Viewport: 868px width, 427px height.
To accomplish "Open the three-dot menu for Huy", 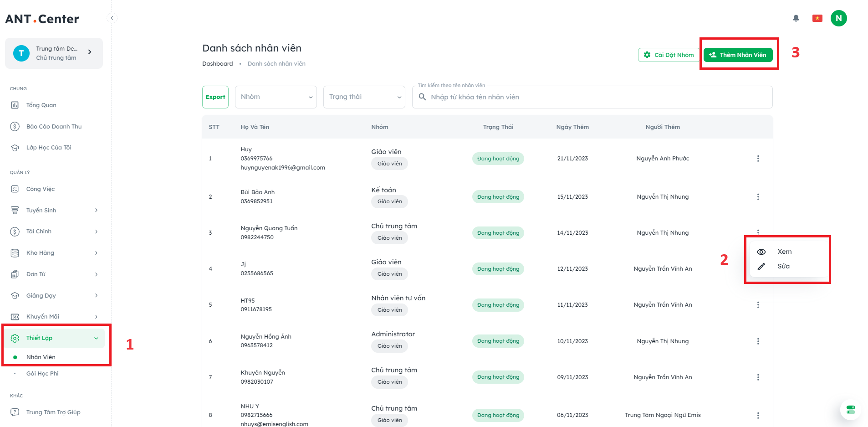I will pyautogui.click(x=758, y=159).
